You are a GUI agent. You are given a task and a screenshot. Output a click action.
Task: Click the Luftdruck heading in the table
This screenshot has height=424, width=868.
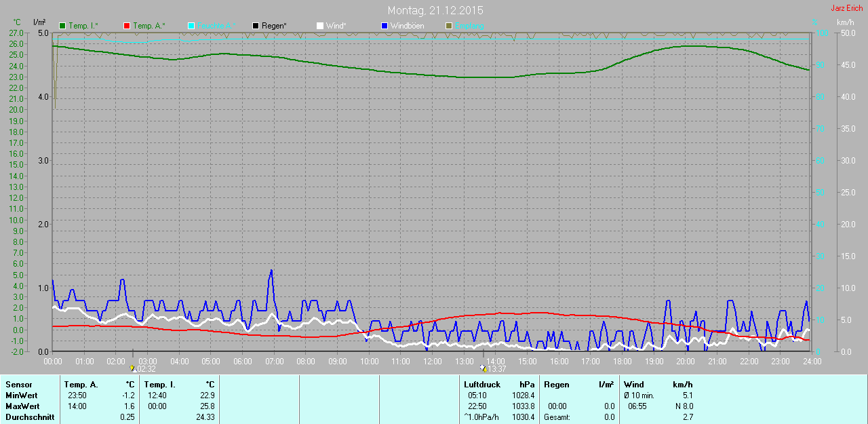tap(482, 385)
